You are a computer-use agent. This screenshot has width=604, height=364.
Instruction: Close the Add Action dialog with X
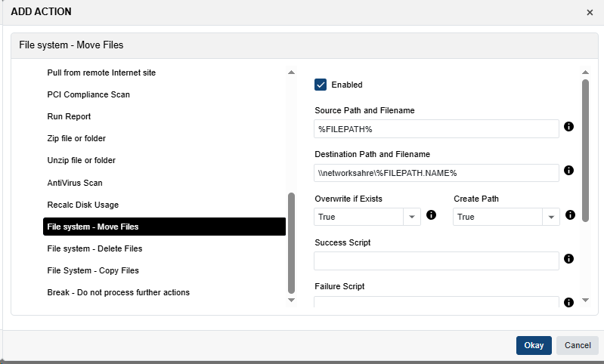click(x=590, y=13)
